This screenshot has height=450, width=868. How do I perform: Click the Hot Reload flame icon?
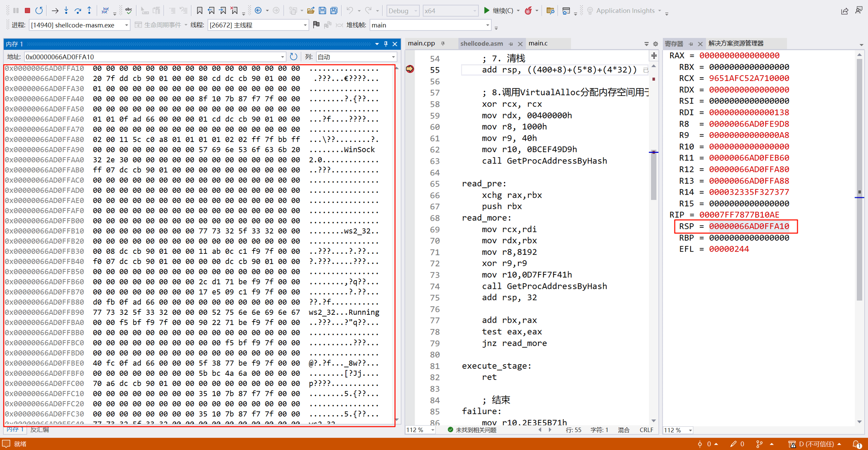529,11
